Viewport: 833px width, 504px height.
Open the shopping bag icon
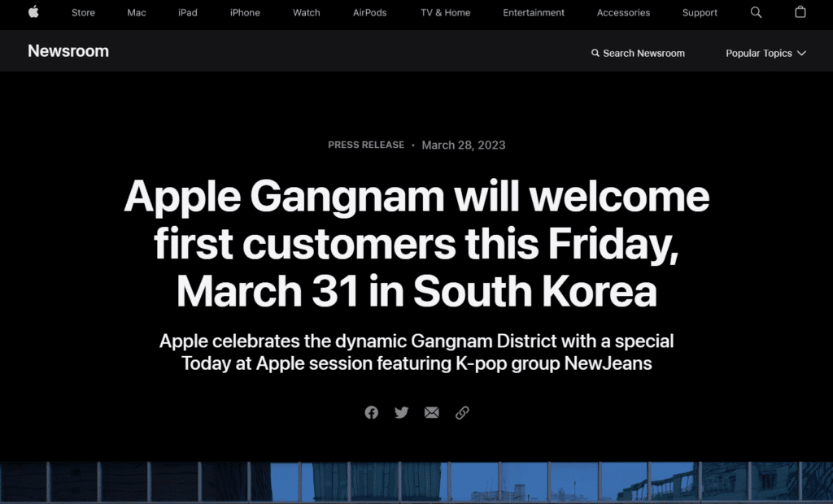[800, 11]
